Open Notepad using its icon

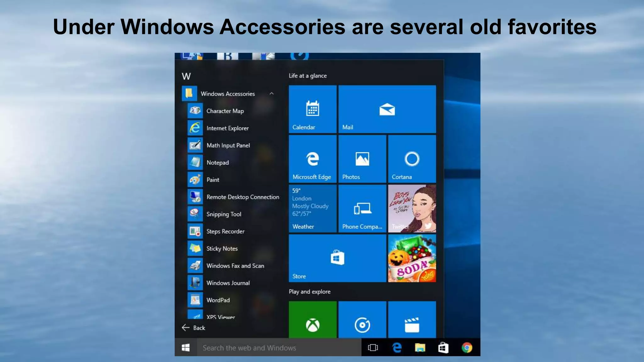coord(195,162)
